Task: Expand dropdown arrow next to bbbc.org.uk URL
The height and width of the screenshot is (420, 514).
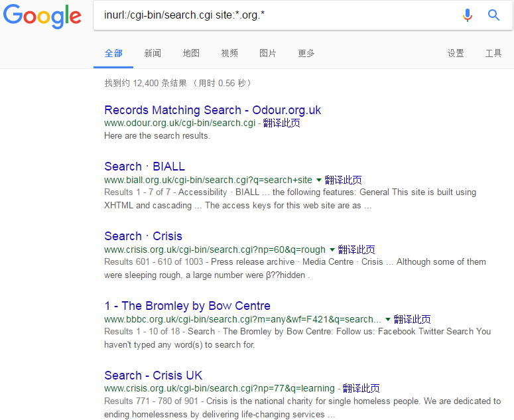Action: click(x=388, y=319)
